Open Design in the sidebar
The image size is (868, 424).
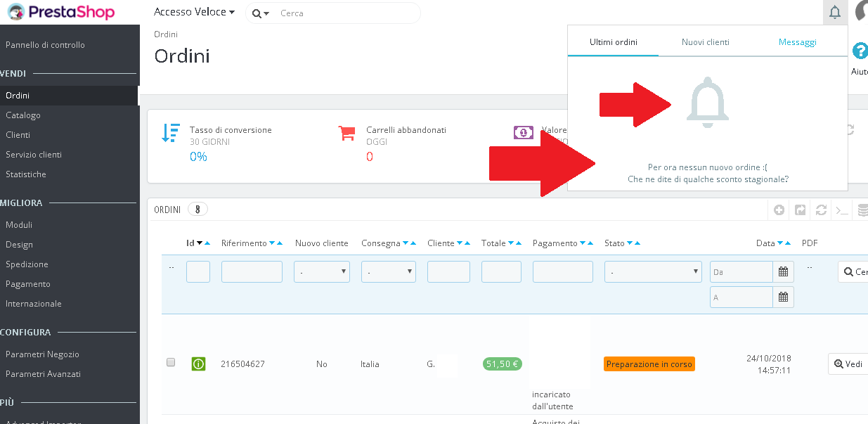click(x=19, y=245)
